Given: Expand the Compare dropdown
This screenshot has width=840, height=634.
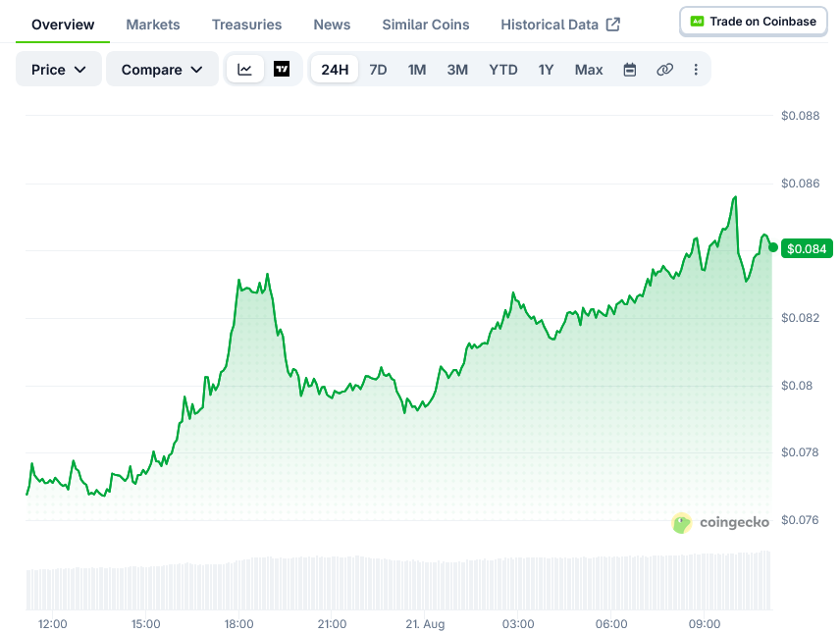Looking at the screenshot, I should (162, 69).
